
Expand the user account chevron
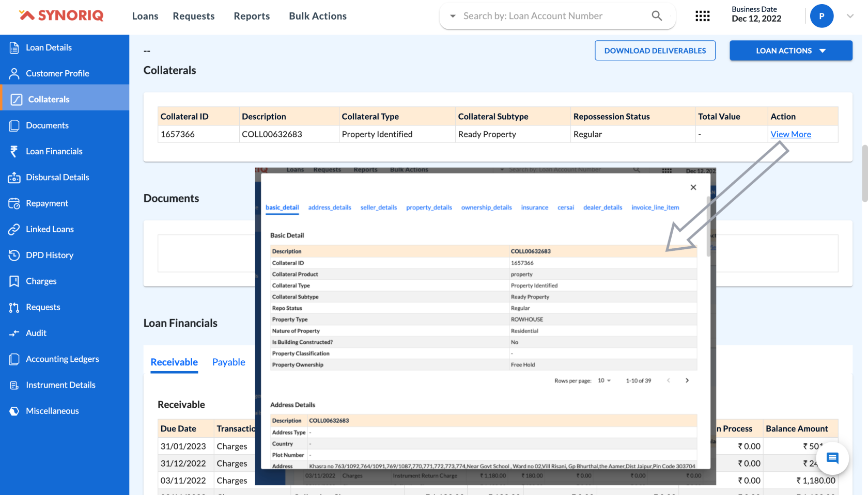point(850,16)
